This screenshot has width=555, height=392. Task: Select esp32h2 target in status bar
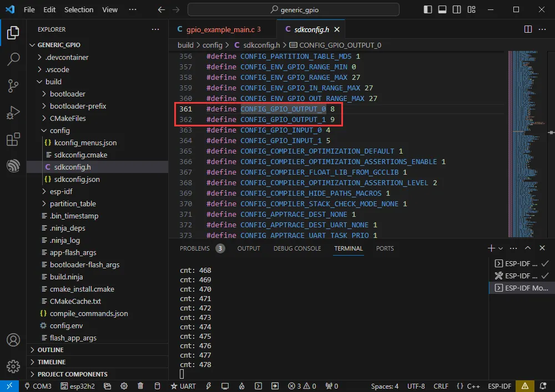pos(78,385)
